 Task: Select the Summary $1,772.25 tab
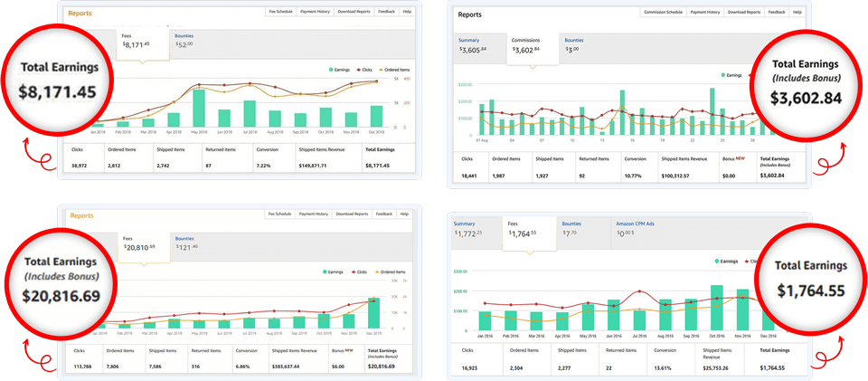pos(469,228)
